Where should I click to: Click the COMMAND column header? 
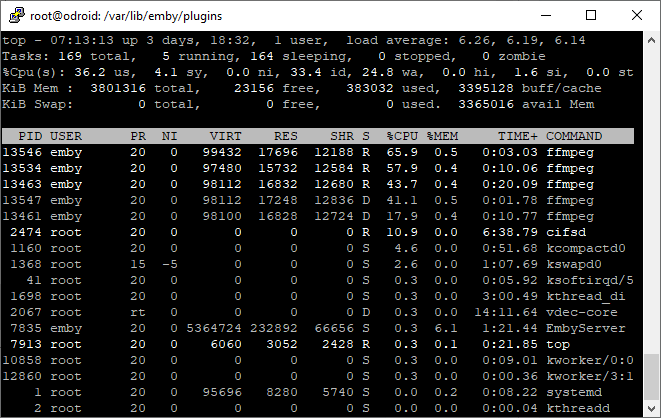(x=574, y=136)
